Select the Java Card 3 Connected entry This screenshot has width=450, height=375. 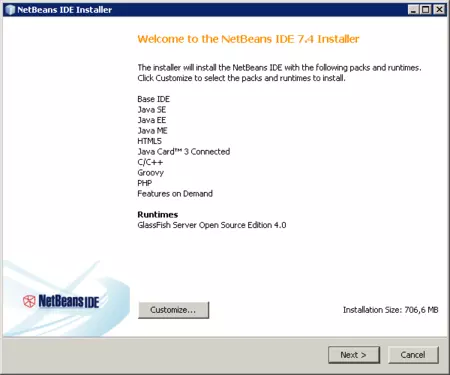point(184,152)
